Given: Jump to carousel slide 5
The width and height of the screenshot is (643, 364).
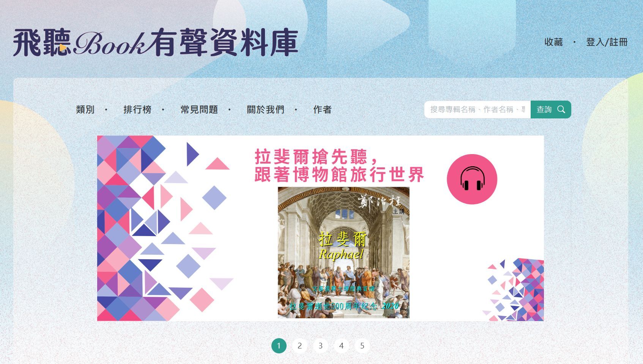Looking at the screenshot, I should pos(362,346).
